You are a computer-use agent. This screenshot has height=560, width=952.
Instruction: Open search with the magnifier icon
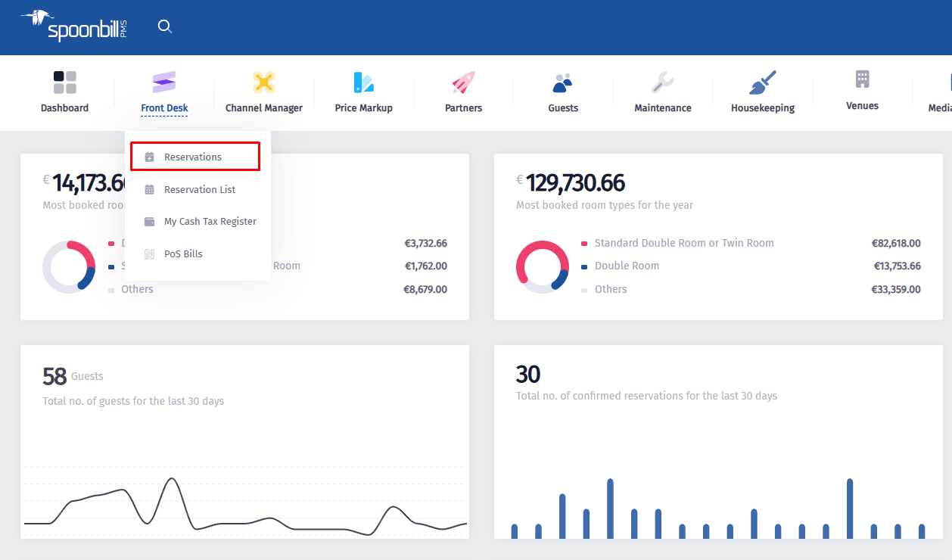(x=165, y=27)
